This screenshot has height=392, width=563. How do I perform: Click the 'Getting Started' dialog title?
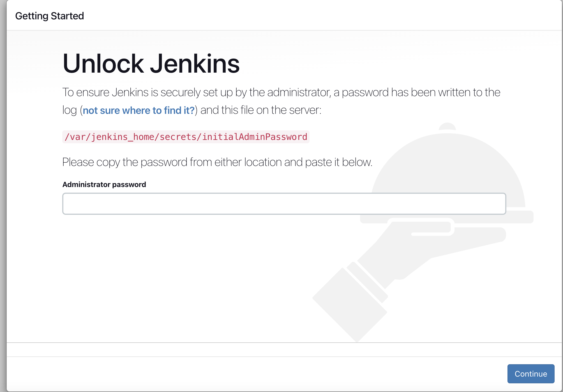point(49,16)
